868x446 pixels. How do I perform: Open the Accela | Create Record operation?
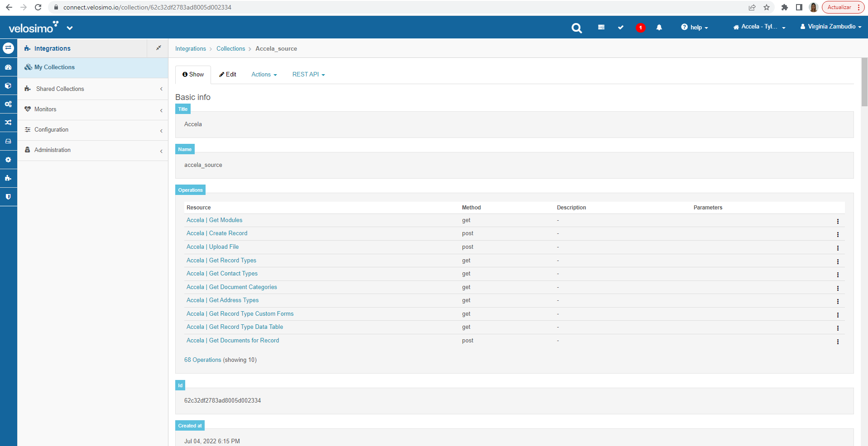[217, 233]
